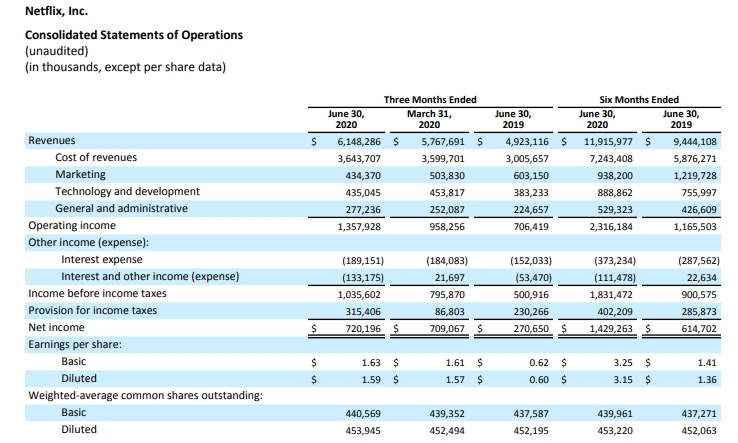Click the Weighted-average common shares outstanding label
738x443 pixels.
pyautogui.click(x=145, y=395)
